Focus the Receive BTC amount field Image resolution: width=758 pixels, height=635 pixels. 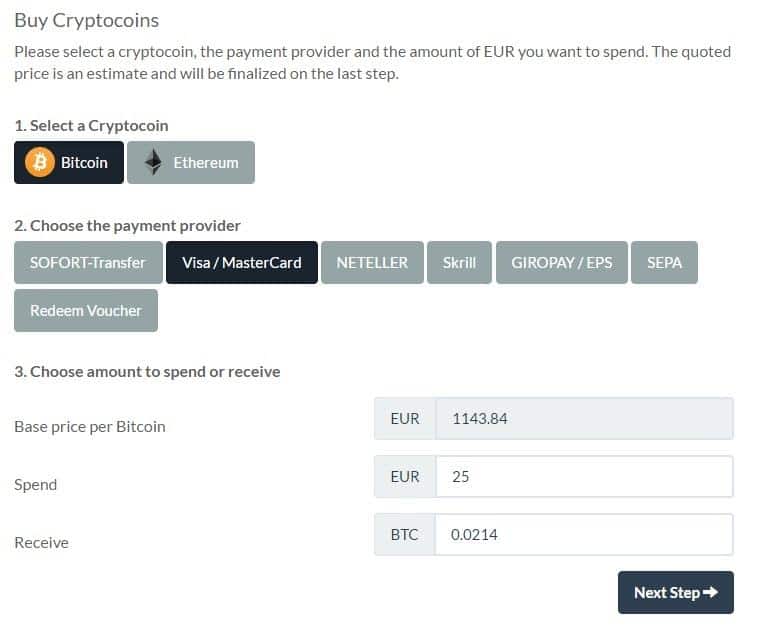tap(584, 535)
